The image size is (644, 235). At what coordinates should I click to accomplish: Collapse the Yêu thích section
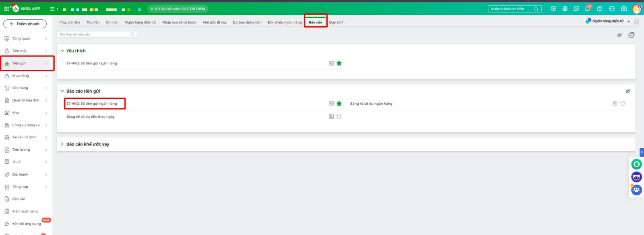pyautogui.click(x=62, y=51)
